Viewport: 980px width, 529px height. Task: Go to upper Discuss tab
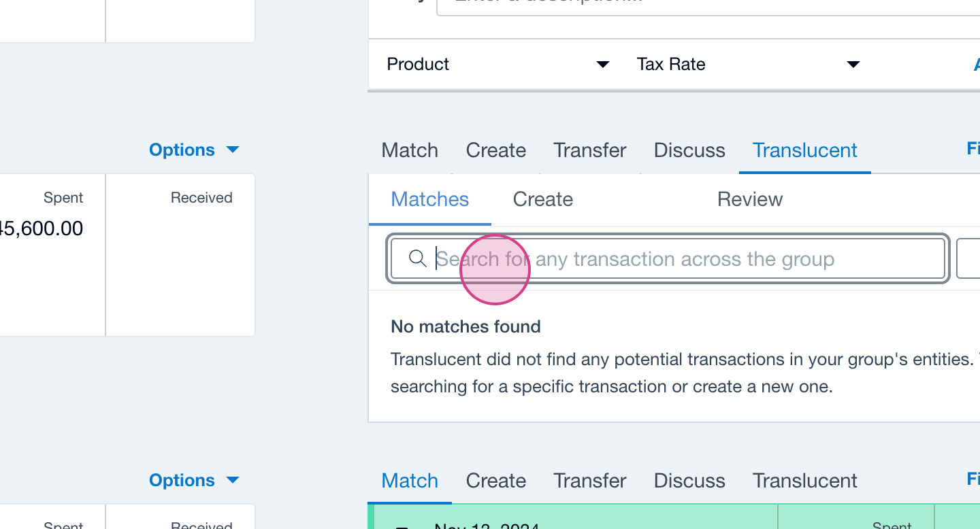(x=689, y=150)
